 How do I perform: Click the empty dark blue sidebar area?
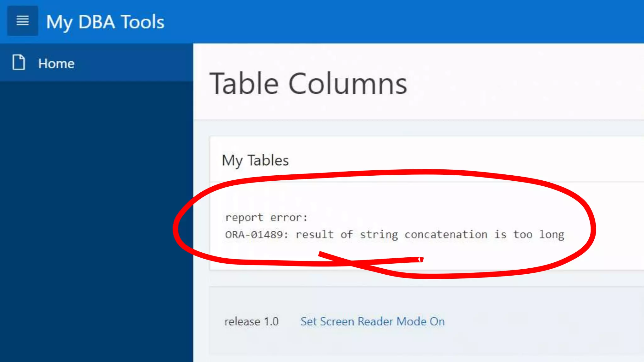(94, 220)
